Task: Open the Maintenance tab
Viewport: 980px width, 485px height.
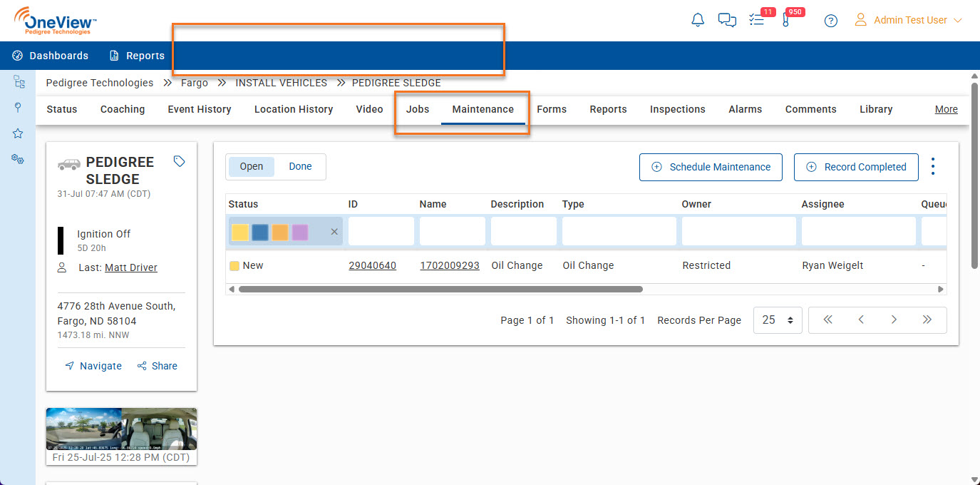Action: pos(483,109)
